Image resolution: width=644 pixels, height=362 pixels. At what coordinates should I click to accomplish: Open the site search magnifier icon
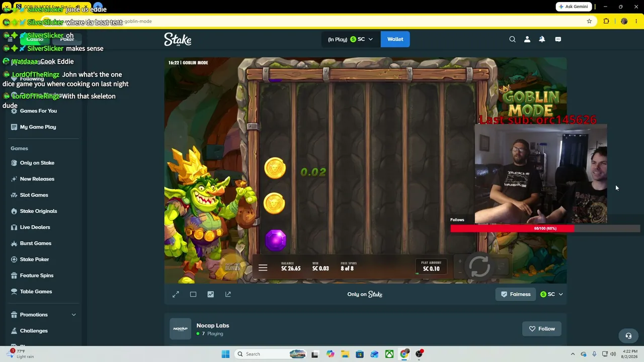512,39
